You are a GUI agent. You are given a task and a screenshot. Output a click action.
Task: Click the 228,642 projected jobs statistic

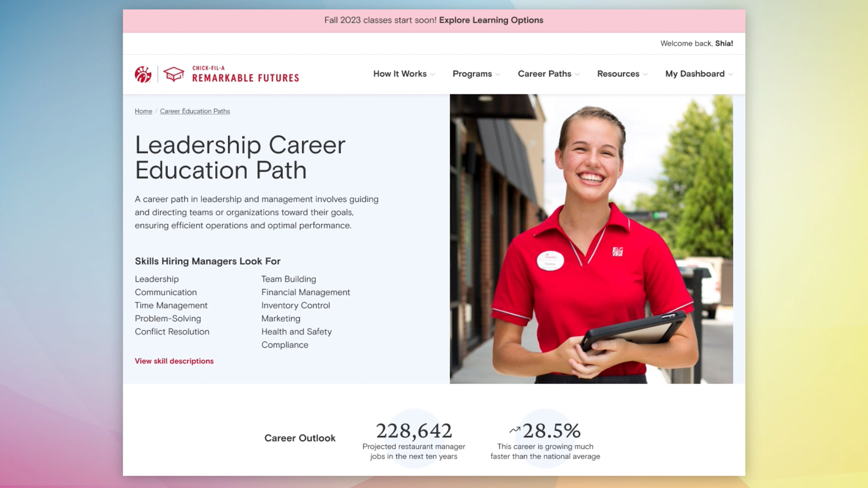click(x=414, y=431)
